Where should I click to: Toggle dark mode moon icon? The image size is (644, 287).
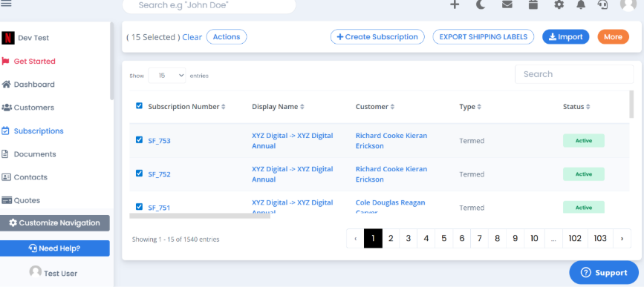481,5
